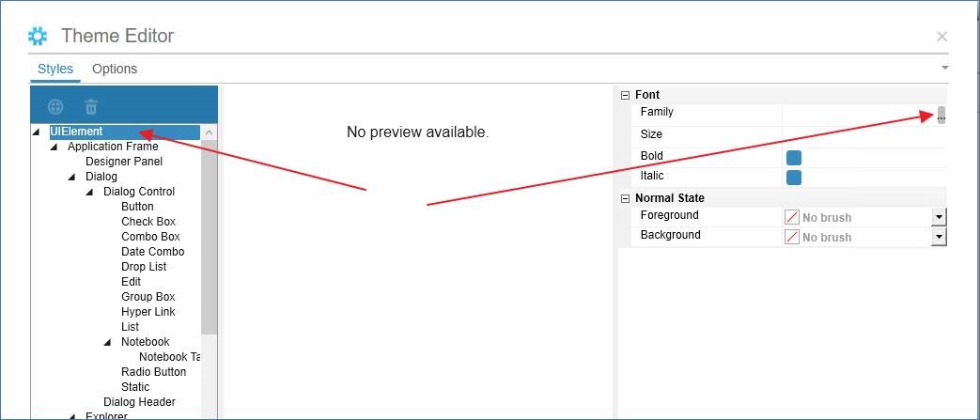Select Radio Button tree item
Image resolution: width=980 pixels, height=420 pixels.
tap(154, 371)
